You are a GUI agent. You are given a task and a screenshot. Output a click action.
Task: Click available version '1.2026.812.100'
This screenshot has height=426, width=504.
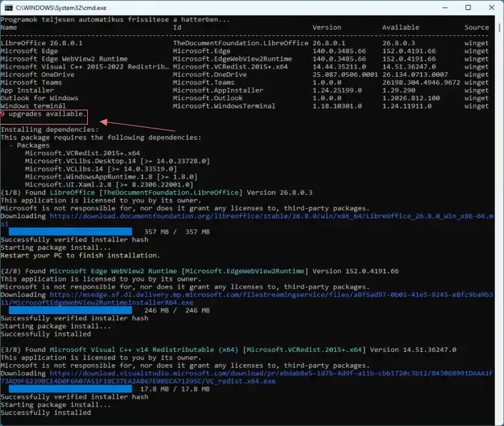(411, 98)
